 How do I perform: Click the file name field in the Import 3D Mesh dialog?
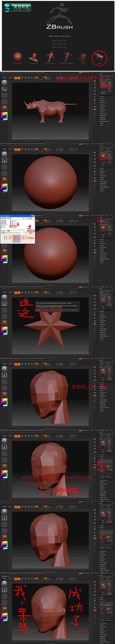pos(17,231)
